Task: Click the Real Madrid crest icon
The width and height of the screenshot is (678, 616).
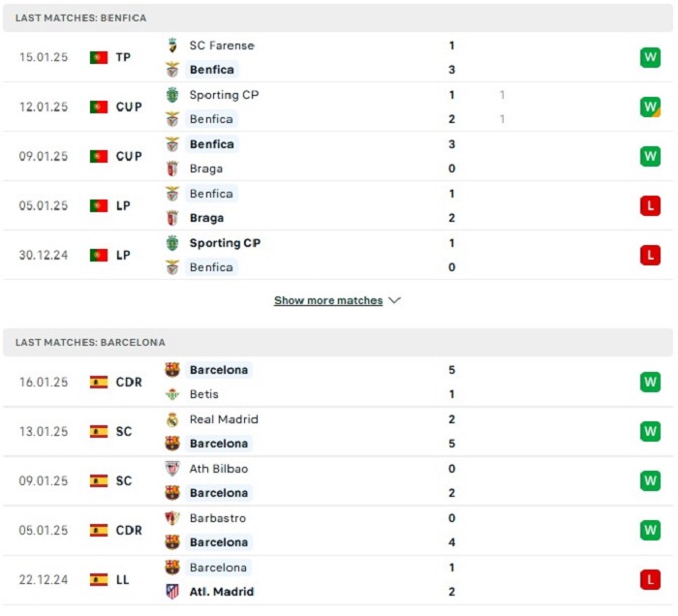Action: [x=172, y=419]
